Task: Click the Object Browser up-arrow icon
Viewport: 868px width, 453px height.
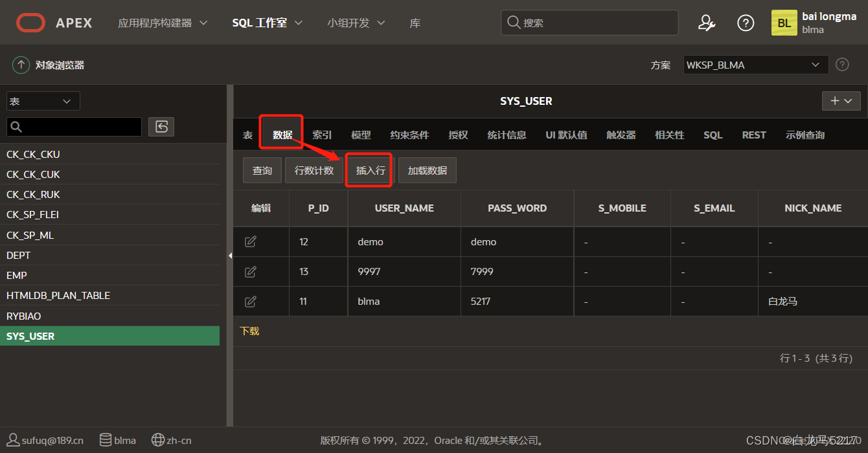Action: tap(21, 65)
